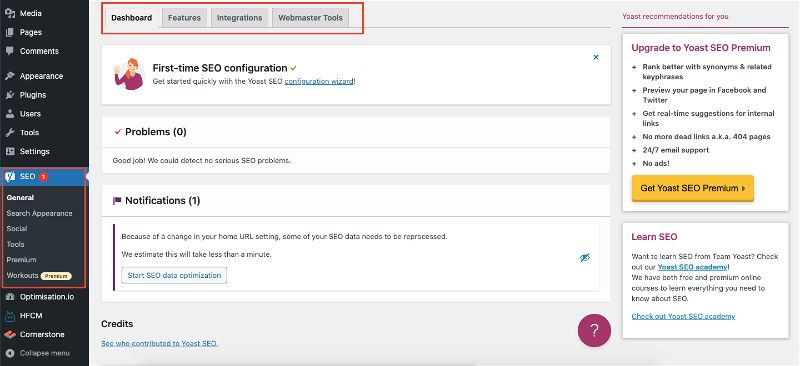
Task: Switch to the Features tab
Action: tap(184, 18)
